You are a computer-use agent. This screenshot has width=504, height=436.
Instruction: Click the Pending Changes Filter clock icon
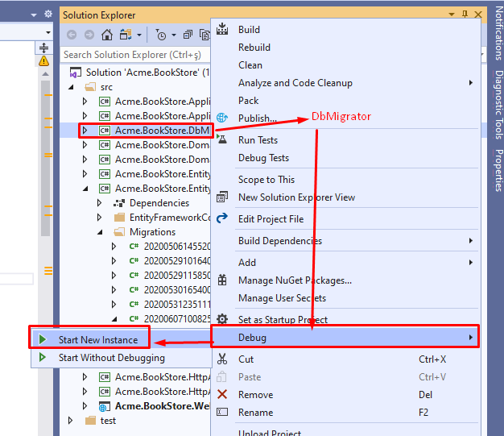(x=161, y=35)
